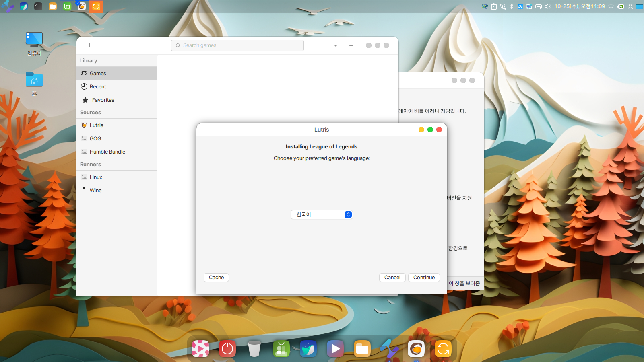644x362 pixels.
Task: Click the plus icon to add game
Action: click(89, 45)
